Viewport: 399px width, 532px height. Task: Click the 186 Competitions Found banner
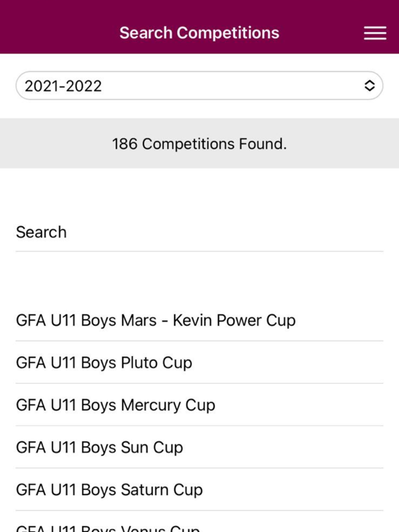click(x=199, y=144)
